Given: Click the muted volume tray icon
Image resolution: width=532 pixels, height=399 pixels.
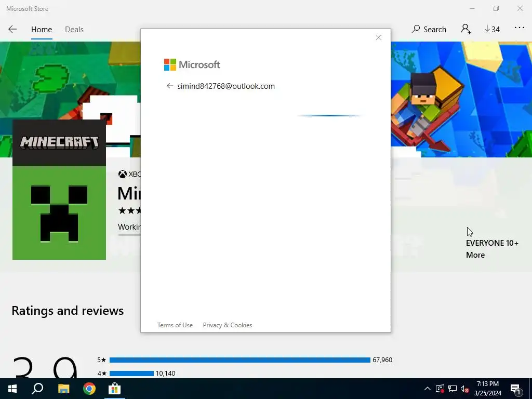Looking at the screenshot, I should click(x=465, y=389).
